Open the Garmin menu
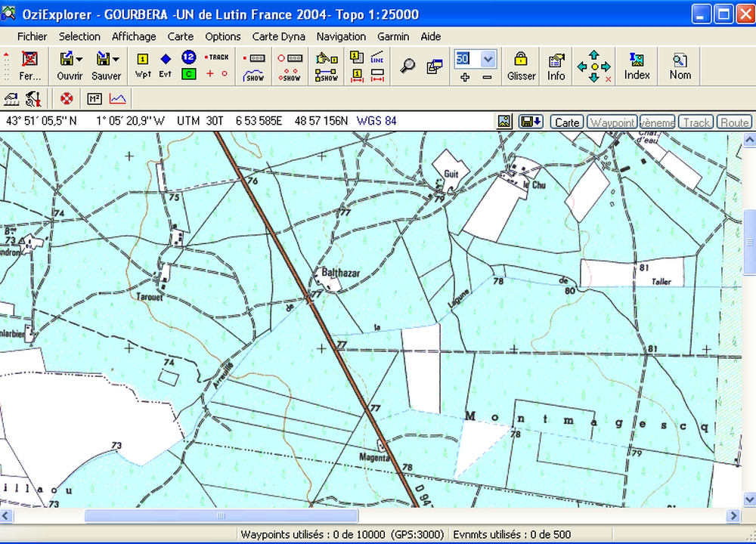Screen dimensions: 756x544 point(393,36)
